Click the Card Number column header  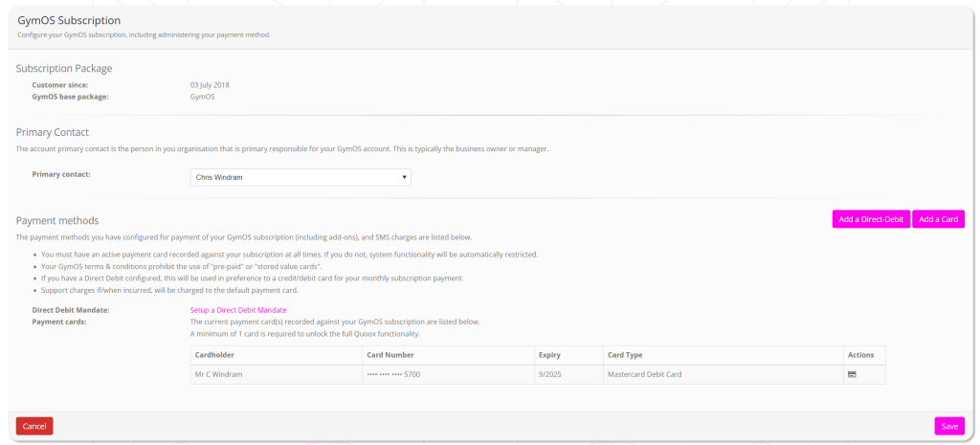[390, 355]
